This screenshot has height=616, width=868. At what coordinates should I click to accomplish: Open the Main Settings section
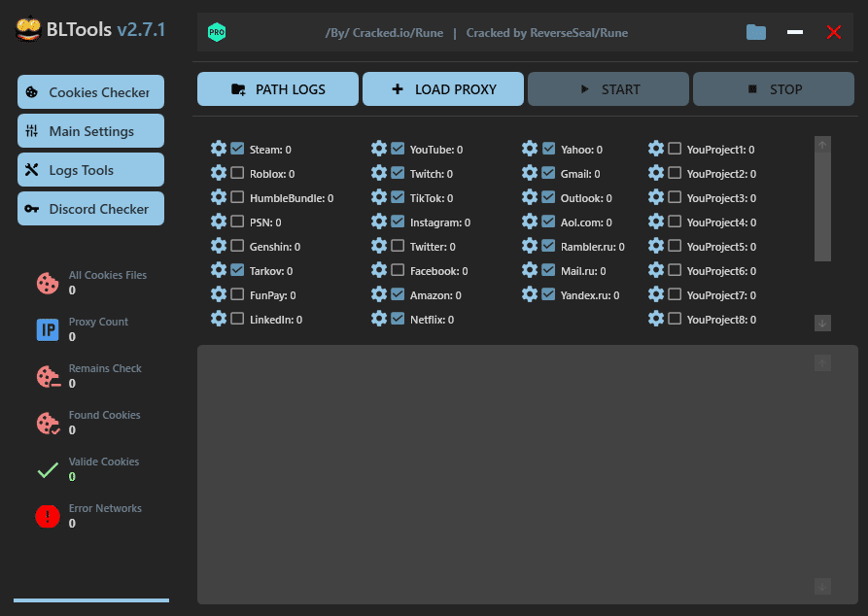click(x=90, y=131)
